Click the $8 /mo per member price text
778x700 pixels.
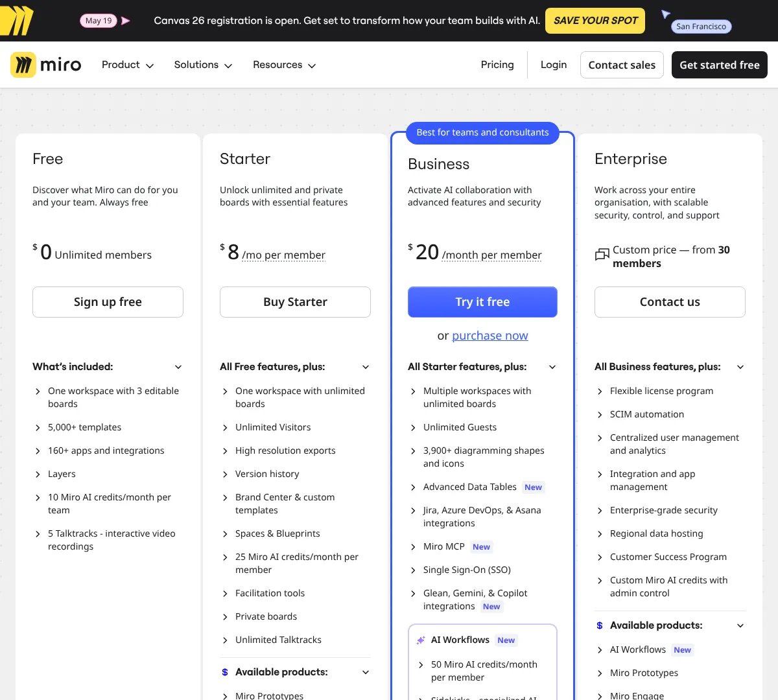(x=273, y=252)
